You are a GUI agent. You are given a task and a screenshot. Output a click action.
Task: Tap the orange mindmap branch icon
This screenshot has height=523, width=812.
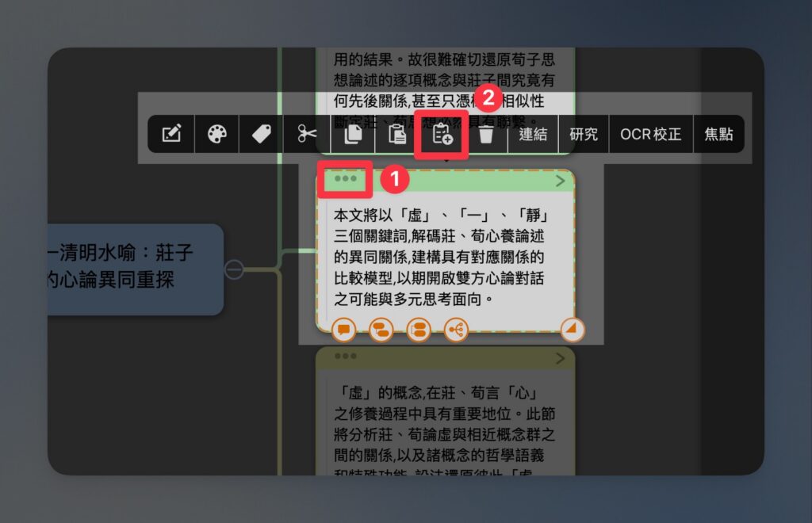click(456, 330)
